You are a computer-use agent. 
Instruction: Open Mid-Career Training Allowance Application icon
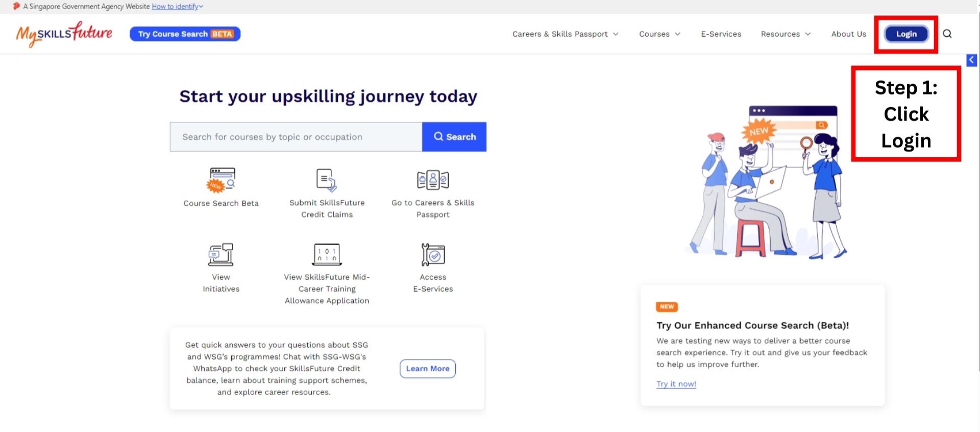coord(327,255)
